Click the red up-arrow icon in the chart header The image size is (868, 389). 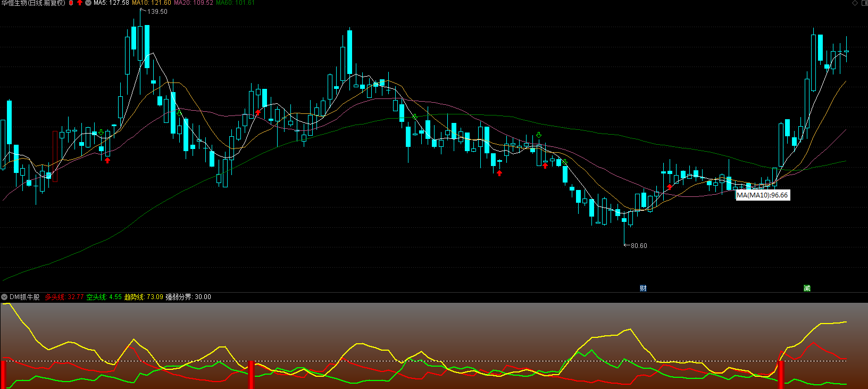pos(80,3)
